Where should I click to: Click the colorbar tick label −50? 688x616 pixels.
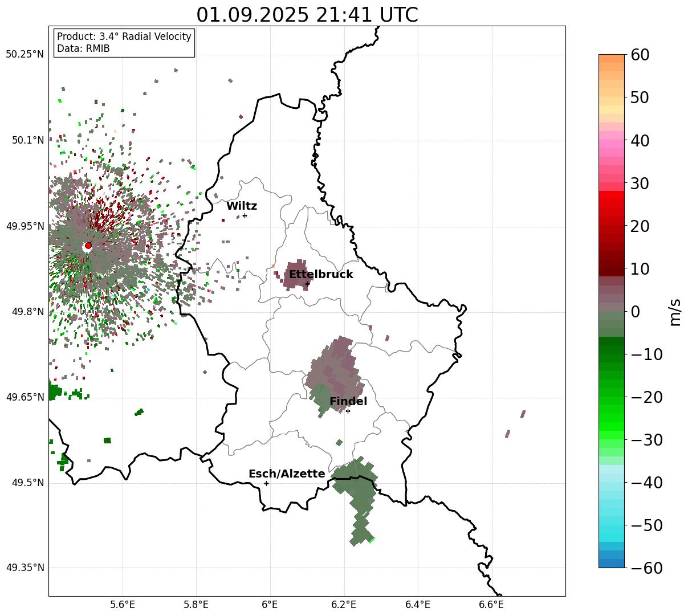(646, 525)
